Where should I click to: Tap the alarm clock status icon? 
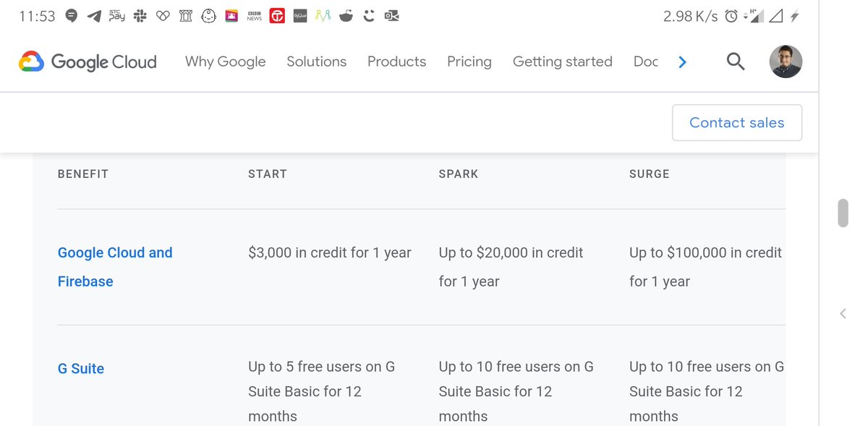[731, 16]
